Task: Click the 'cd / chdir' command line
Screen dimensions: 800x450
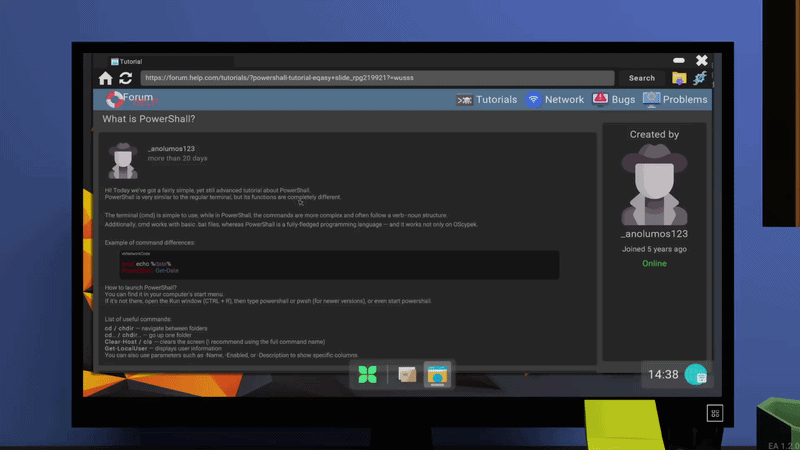Action: point(156,329)
